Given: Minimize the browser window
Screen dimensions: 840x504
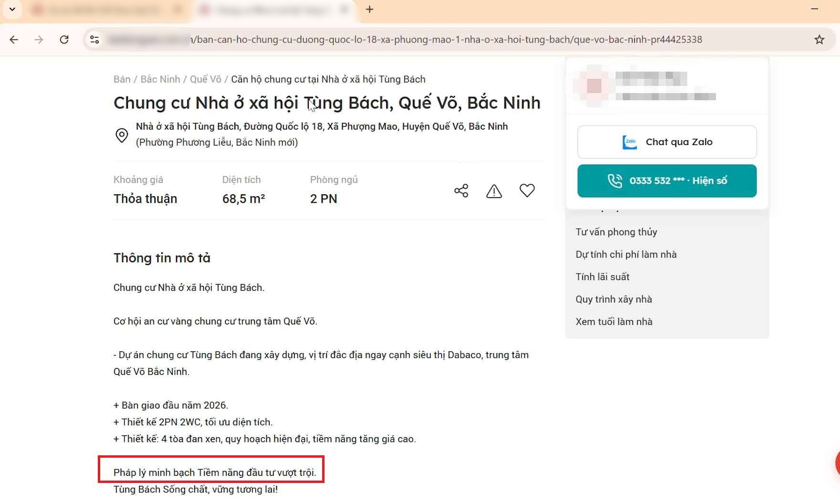Looking at the screenshot, I should (815, 9).
